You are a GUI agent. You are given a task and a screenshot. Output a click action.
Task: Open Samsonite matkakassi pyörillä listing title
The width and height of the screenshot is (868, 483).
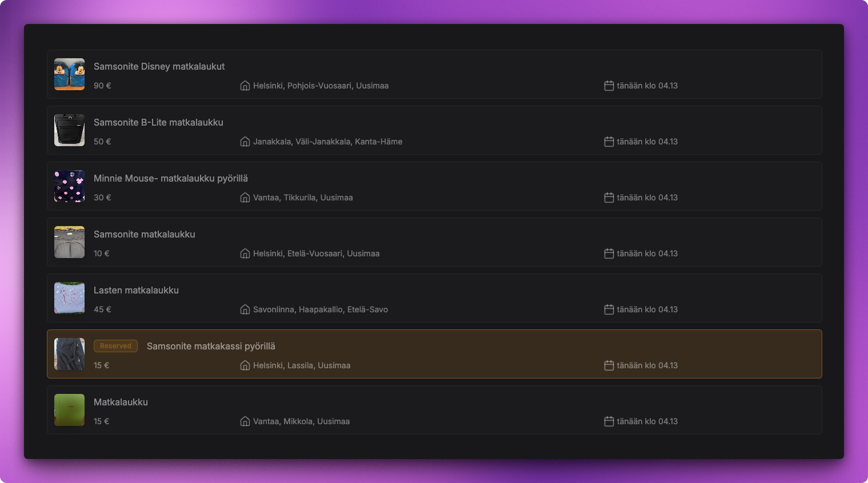tap(211, 346)
